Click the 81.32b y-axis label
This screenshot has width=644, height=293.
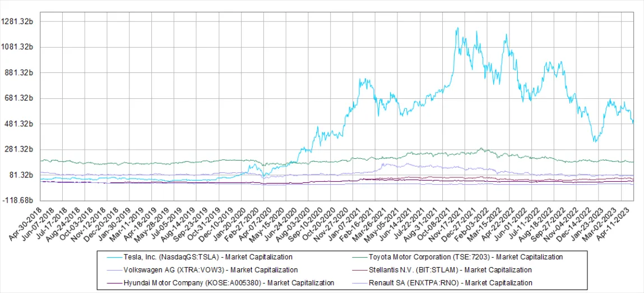(21, 175)
